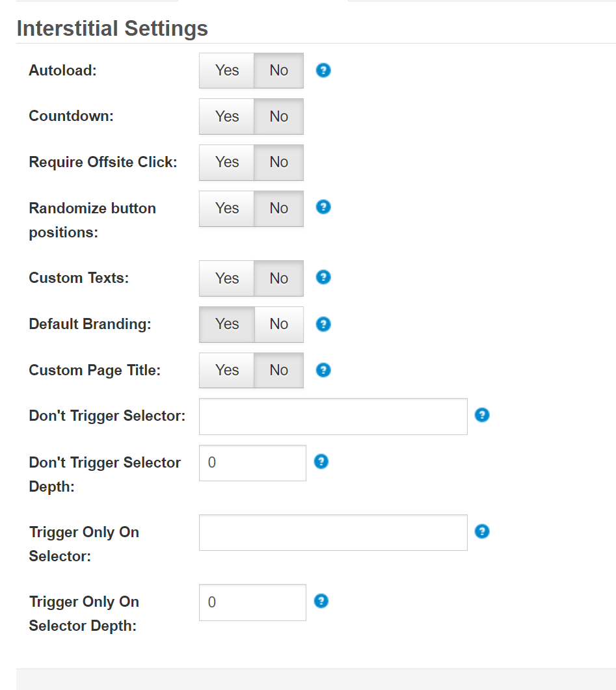Click the Default Branding help icon
The height and width of the screenshot is (690, 616).
(323, 324)
